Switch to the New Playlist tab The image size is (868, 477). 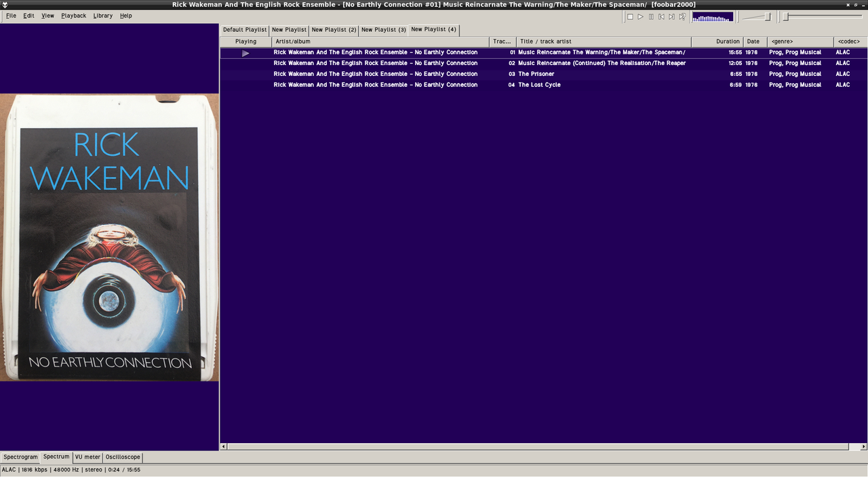(289, 30)
